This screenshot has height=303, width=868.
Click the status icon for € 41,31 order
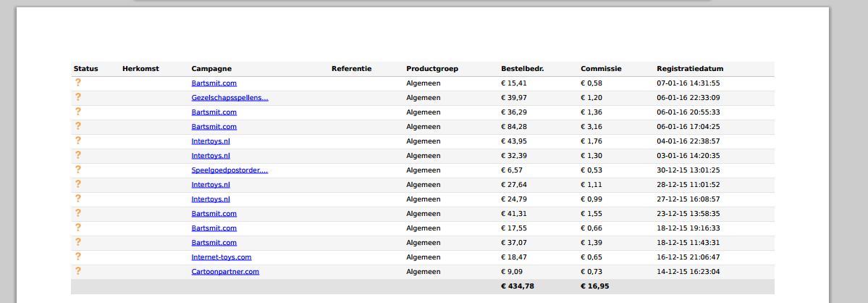(78, 212)
